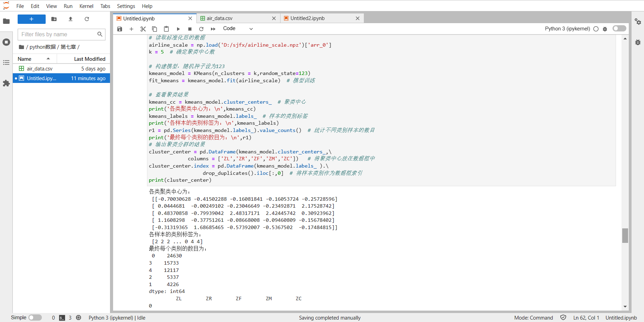Open the Edit menu

tap(35, 6)
